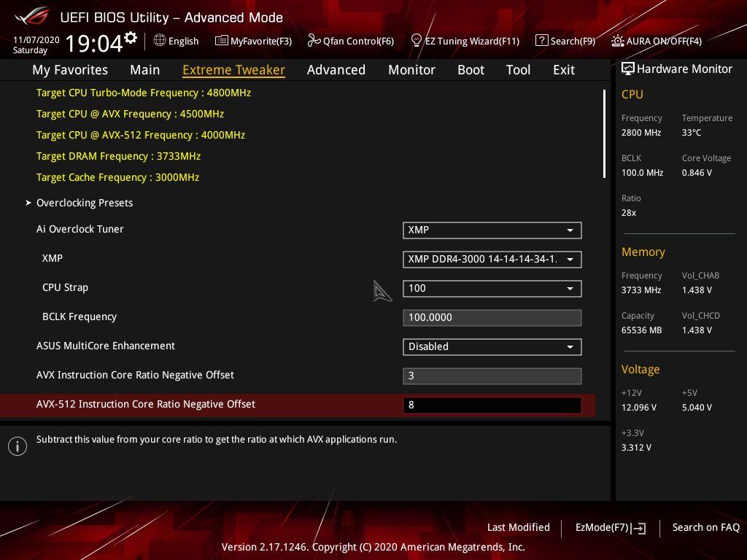Toggle AURA ON/OFF light icon
This screenshot has width=747, height=560.
[617, 41]
